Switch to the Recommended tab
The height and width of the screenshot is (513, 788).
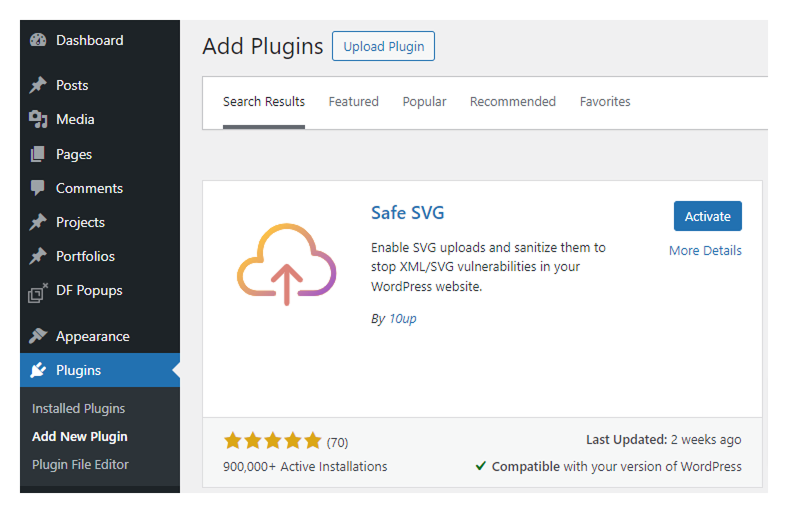click(513, 102)
